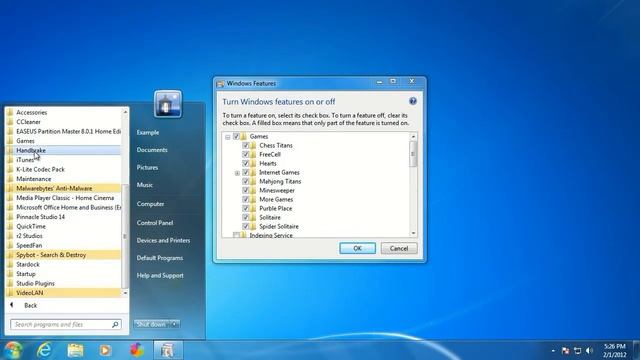The image size is (640, 360).
Task: Click the Action Center flag tray icon
Action: 565,351
